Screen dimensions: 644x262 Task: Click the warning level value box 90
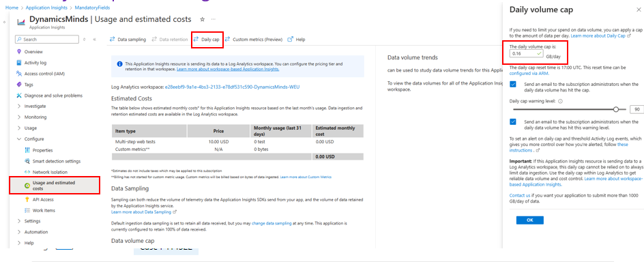tap(636, 109)
